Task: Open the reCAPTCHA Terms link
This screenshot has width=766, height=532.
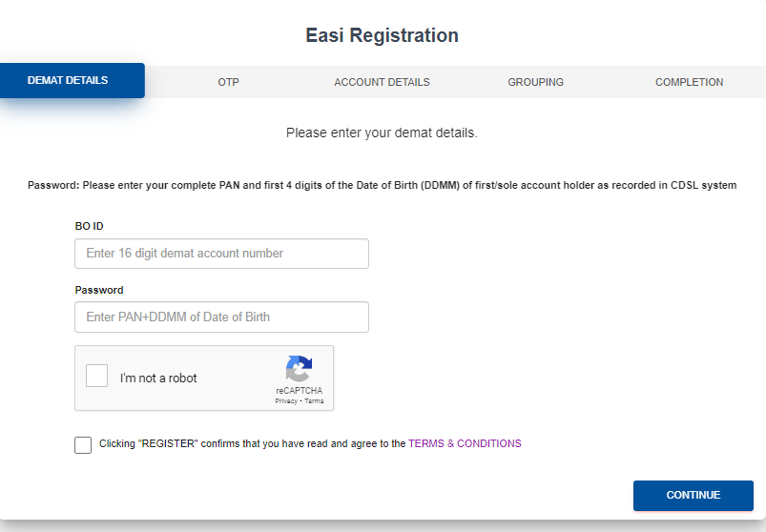Action: (x=314, y=401)
